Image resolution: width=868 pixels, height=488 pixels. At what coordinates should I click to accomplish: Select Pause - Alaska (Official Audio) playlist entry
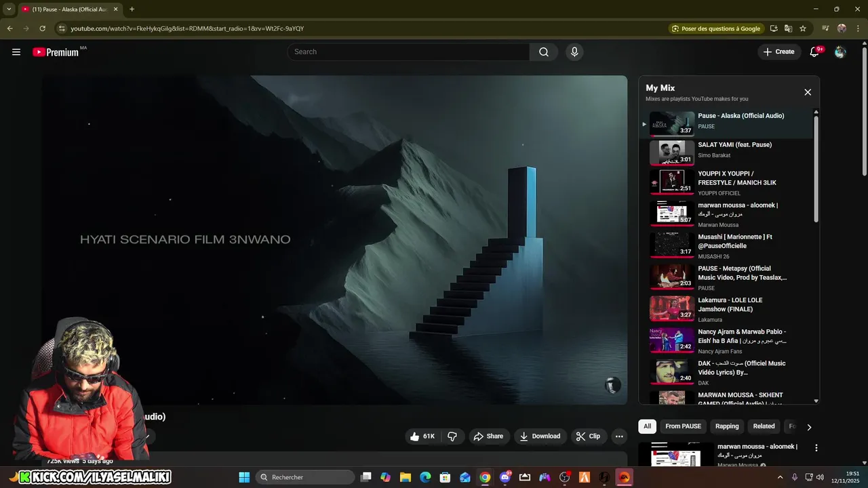pyautogui.click(x=726, y=123)
